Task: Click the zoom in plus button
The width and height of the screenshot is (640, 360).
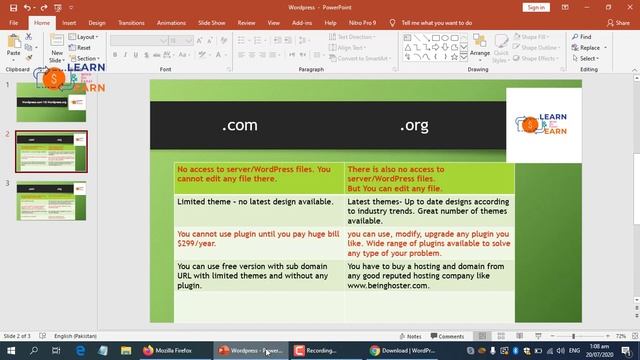Action: (x=608, y=336)
